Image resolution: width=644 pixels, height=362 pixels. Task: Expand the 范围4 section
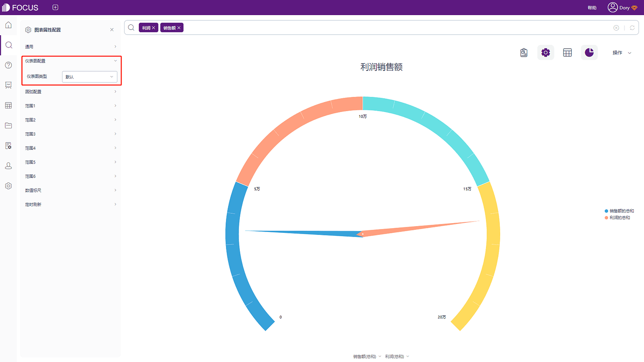(x=70, y=148)
